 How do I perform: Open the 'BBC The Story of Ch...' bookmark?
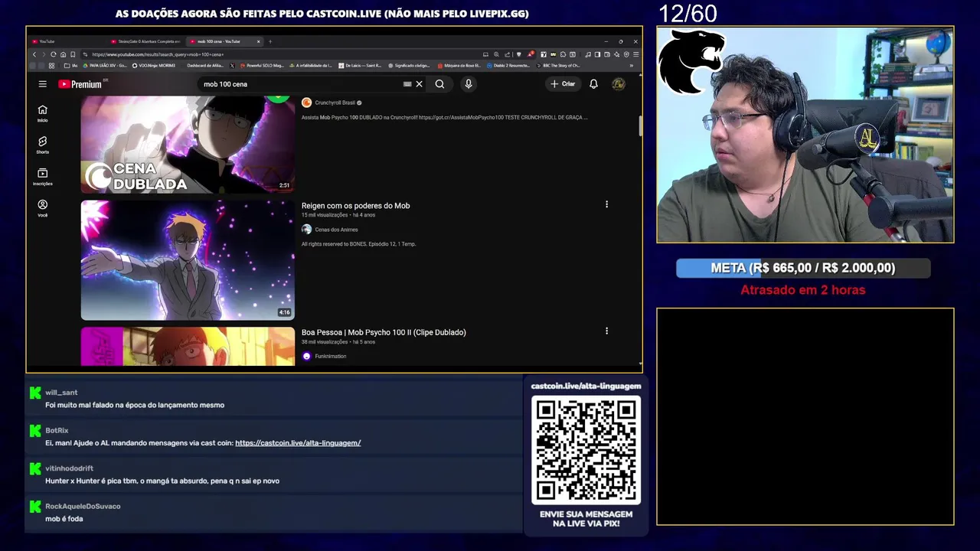[557, 66]
